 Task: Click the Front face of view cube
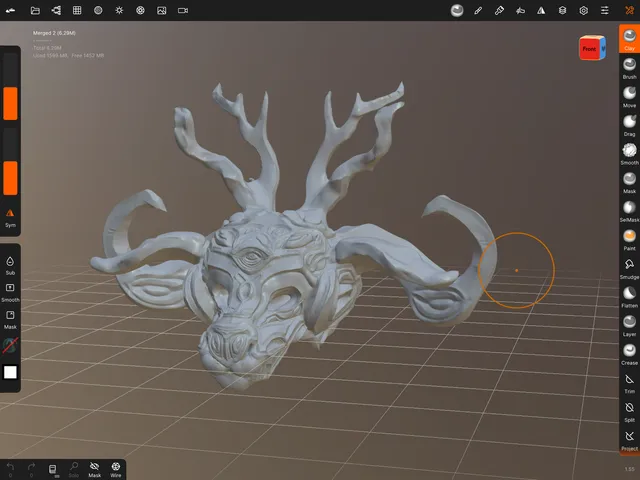[589, 49]
